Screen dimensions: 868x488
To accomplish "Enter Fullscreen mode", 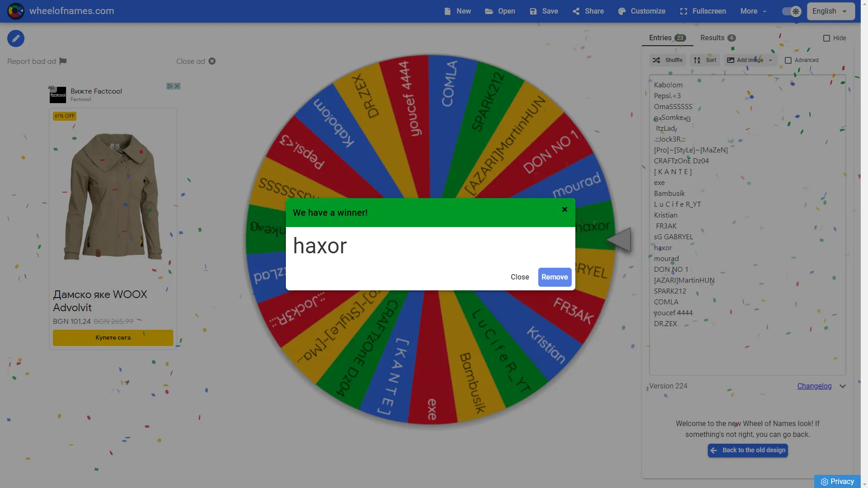I will pos(703,11).
